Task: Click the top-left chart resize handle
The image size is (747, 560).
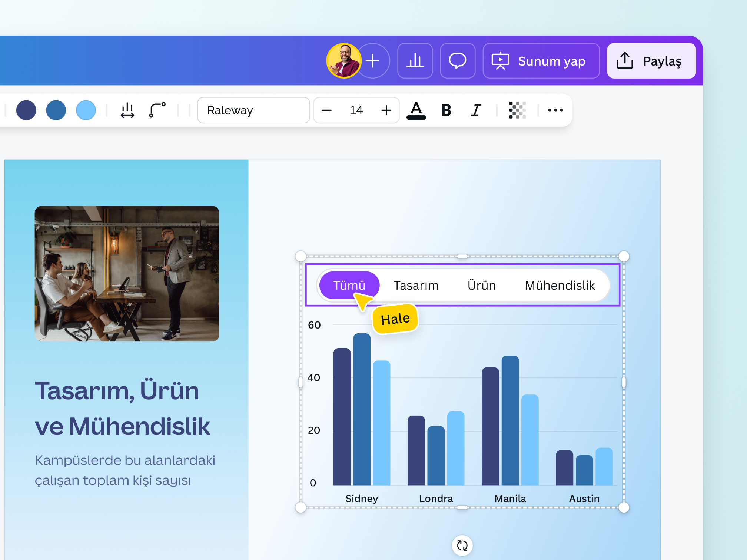Action: [x=301, y=256]
